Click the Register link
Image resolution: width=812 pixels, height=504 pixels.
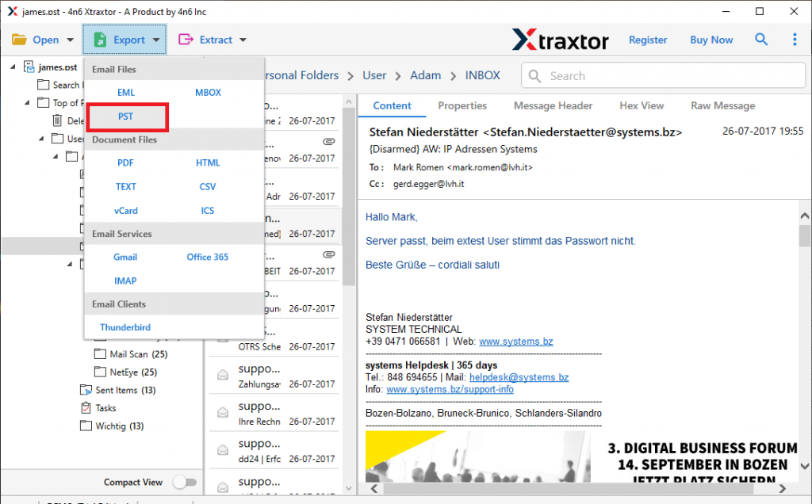pos(648,40)
